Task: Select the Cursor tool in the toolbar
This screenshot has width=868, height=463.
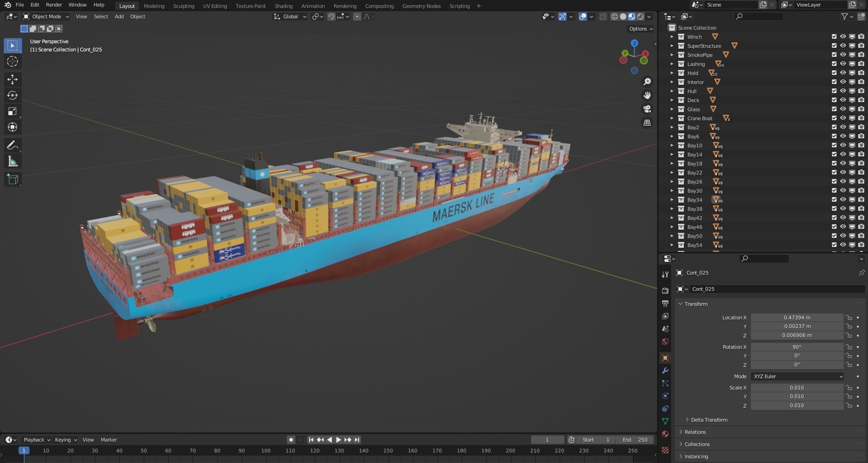Action: pyautogui.click(x=13, y=61)
